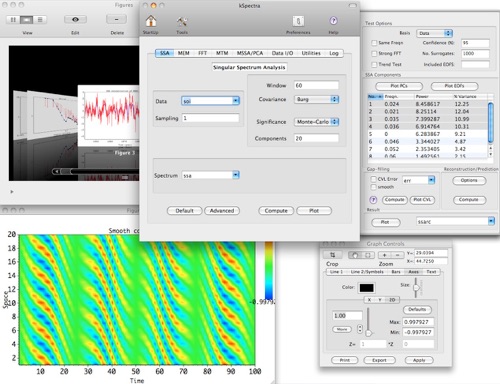Switch to the MEM tab
The height and width of the screenshot is (384, 500).
pos(183,53)
